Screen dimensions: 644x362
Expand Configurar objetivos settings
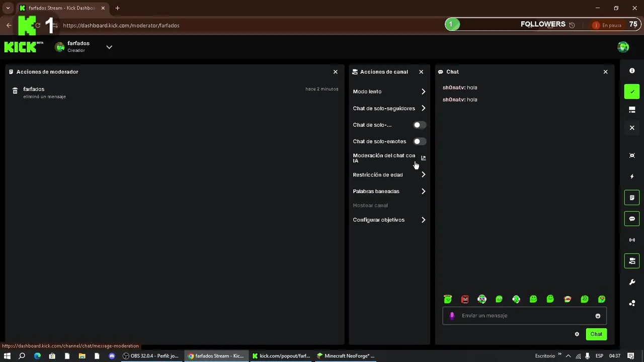[423, 220]
